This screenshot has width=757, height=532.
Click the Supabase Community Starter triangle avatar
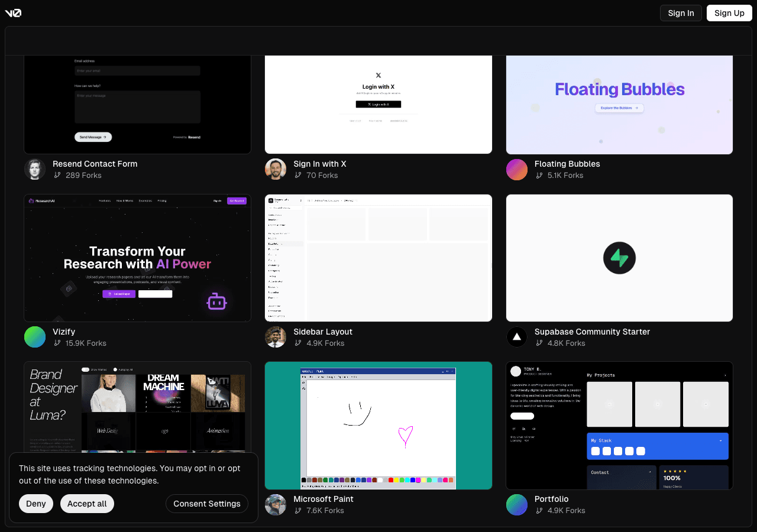coord(517,337)
